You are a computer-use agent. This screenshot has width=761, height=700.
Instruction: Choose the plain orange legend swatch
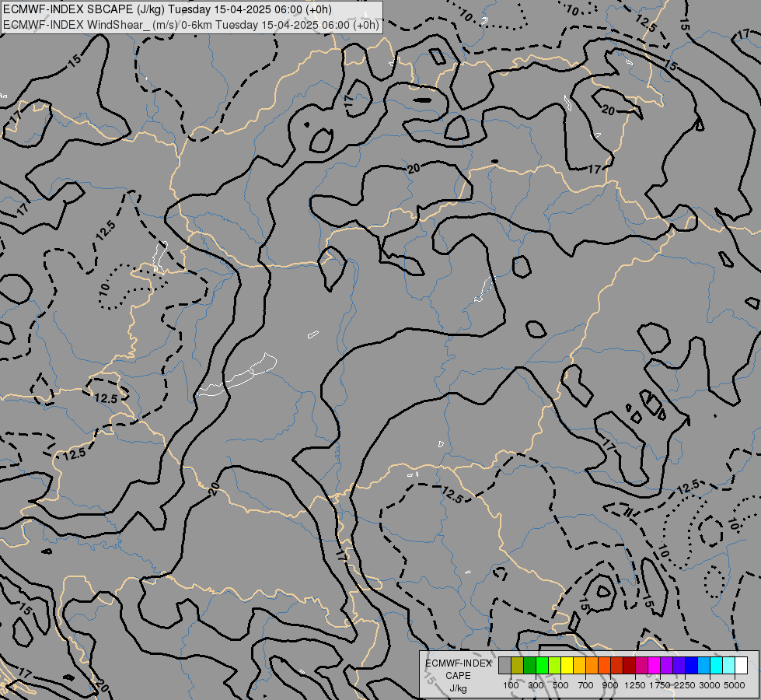pos(592,666)
